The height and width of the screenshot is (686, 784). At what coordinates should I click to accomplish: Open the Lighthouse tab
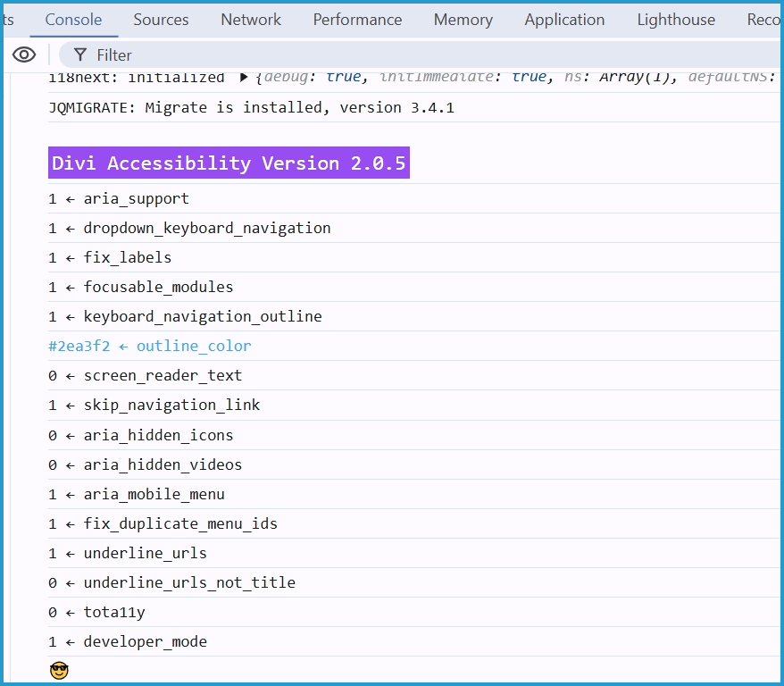click(676, 20)
